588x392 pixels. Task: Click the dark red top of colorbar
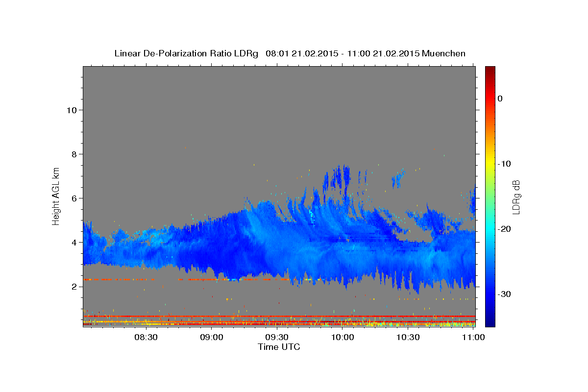click(490, 70)
